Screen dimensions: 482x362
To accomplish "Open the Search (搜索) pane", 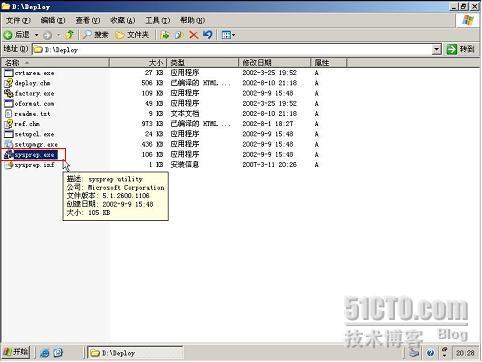I will [96, 34].
